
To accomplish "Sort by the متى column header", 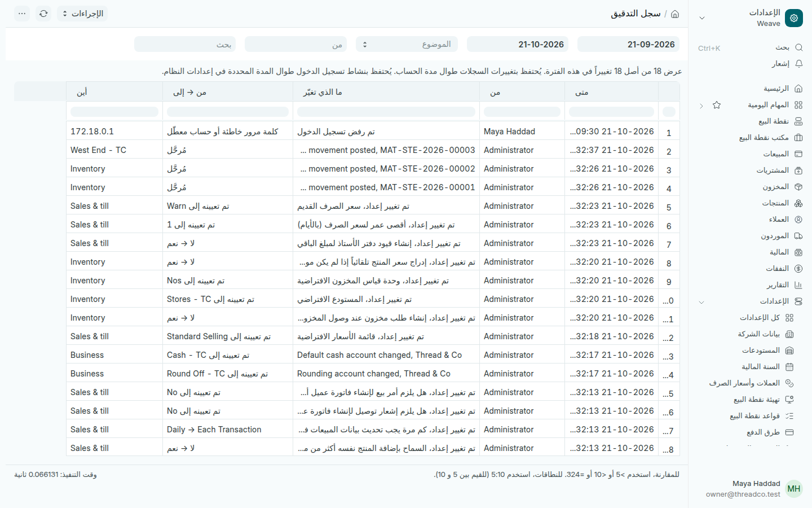I will pyautogui.click(x=611, y=92).
